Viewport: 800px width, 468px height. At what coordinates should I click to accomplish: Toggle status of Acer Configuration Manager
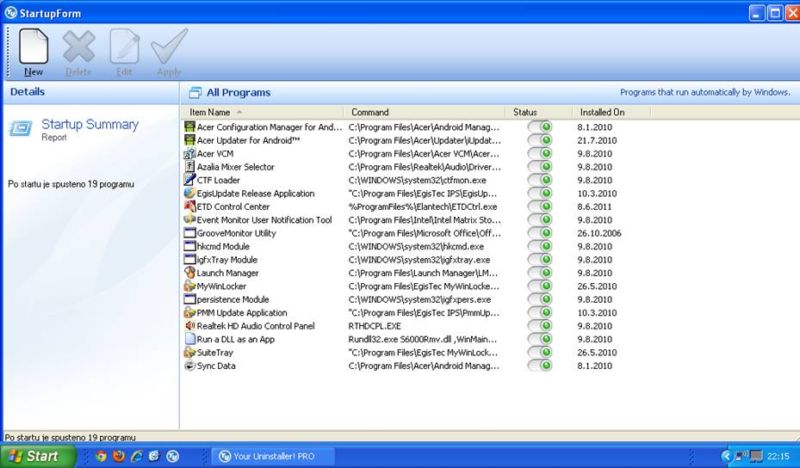(x=540, y=127)
